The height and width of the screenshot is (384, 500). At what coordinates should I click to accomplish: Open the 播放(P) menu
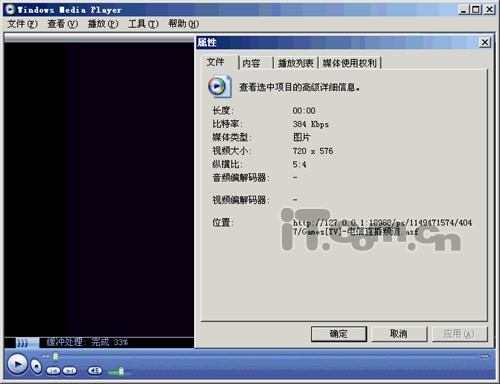tap(103, 24)
